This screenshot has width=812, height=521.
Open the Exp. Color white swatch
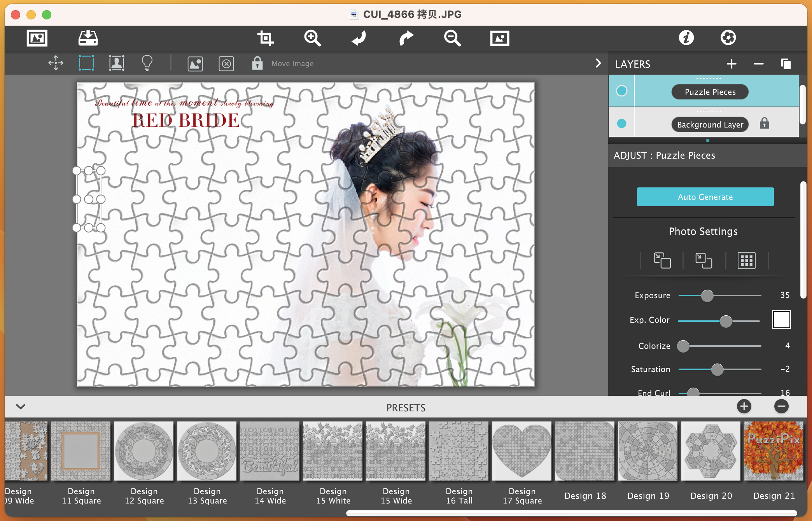click(781, 320)
